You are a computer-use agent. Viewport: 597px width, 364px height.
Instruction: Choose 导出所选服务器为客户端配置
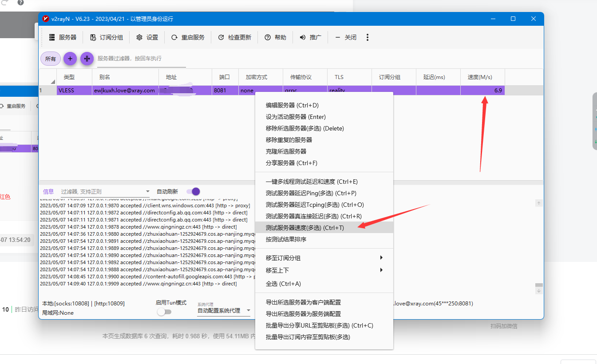[324, 302]
